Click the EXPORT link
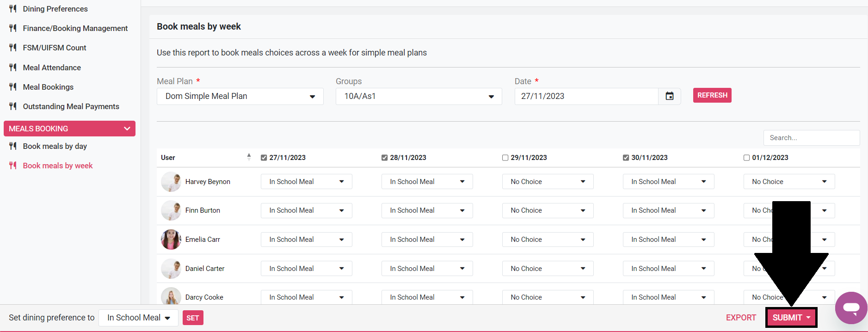 tap(741, 318)
